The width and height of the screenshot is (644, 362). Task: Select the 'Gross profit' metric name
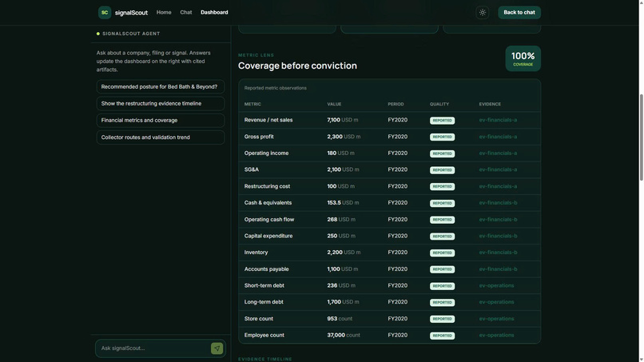[x=259, y=137]
